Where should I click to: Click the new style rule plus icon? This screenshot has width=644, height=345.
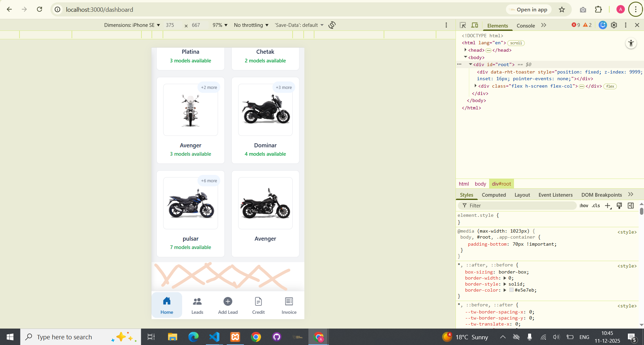pos(608,206)
